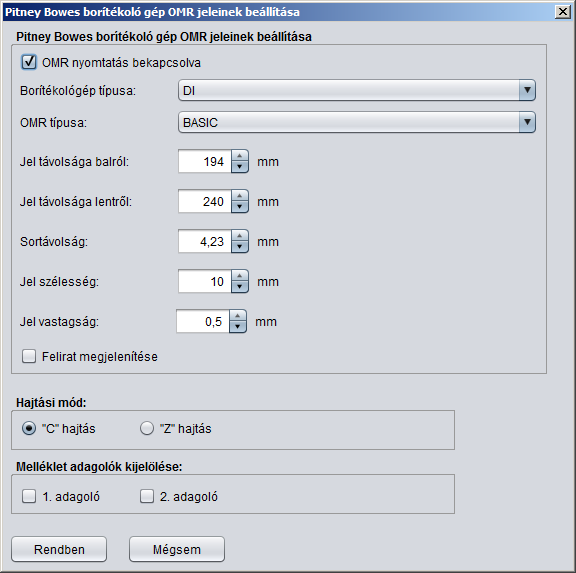Decrease Jel távolsága balról value with down arrow
Image resolution: width=576 pixels, height=573 pixels.
[x=240, y=167]
